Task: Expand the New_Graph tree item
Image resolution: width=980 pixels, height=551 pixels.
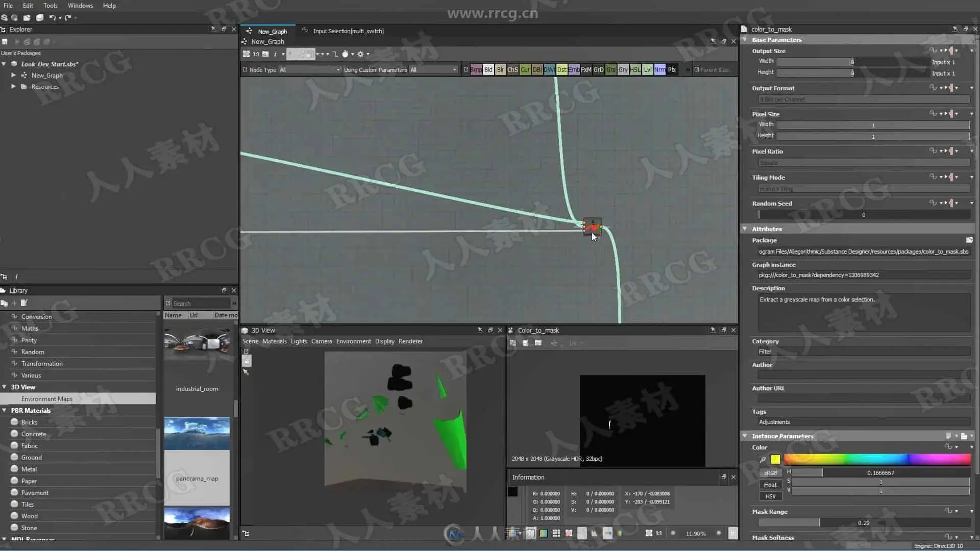Action: tap(13, 75)
